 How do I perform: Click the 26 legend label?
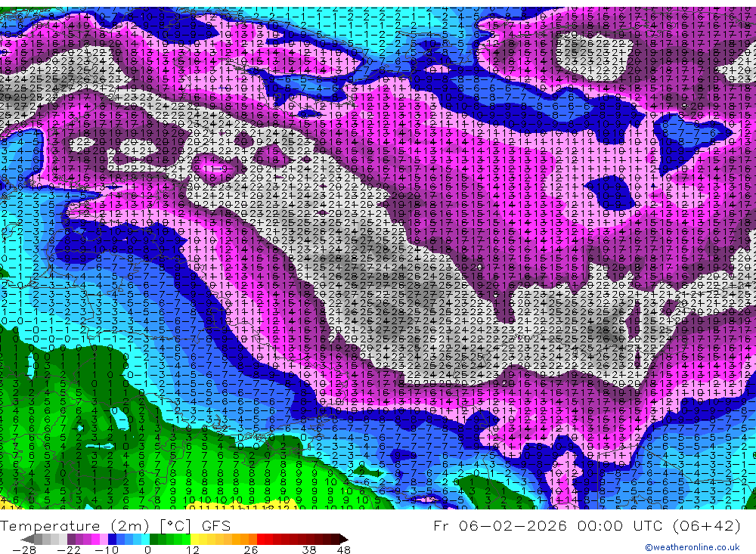(x=251, y=550)
